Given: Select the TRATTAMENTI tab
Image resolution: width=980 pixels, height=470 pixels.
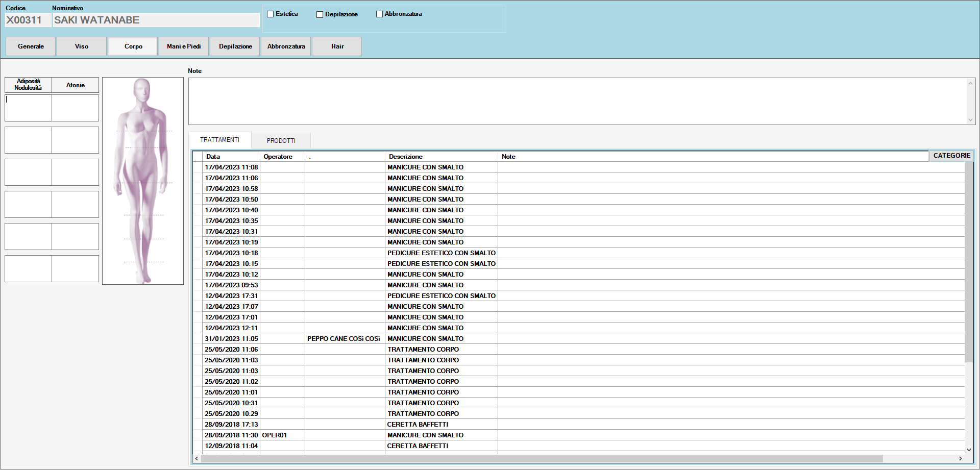Looking at the screenshot, I should [x=219, y=140].
